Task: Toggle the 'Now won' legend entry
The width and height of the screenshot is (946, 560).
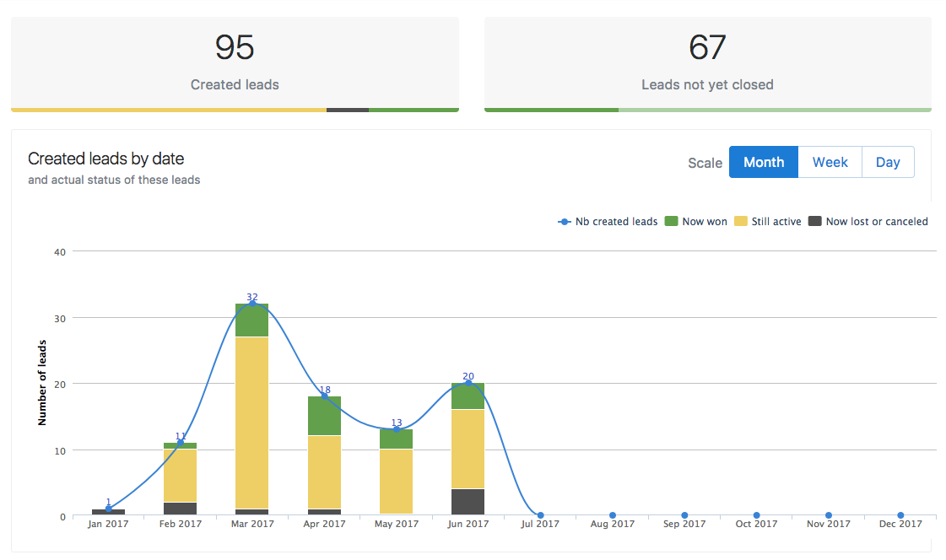Action: click(x=695, y=222)
